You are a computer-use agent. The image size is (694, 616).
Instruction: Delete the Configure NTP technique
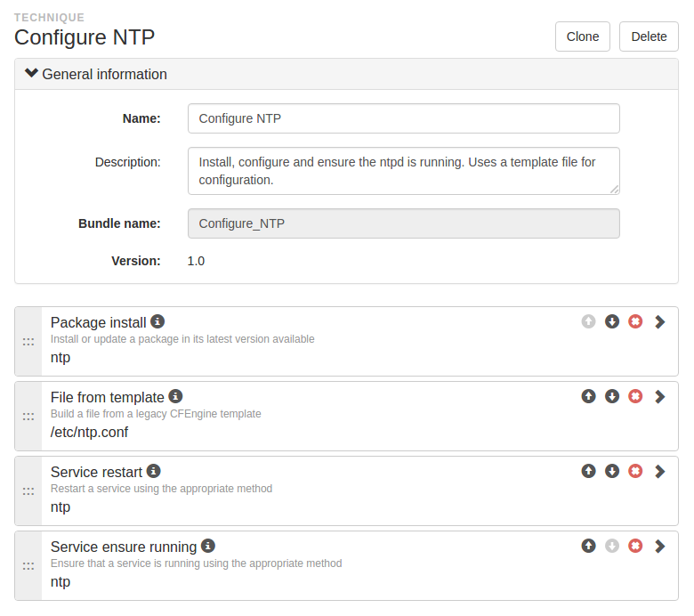649,36
